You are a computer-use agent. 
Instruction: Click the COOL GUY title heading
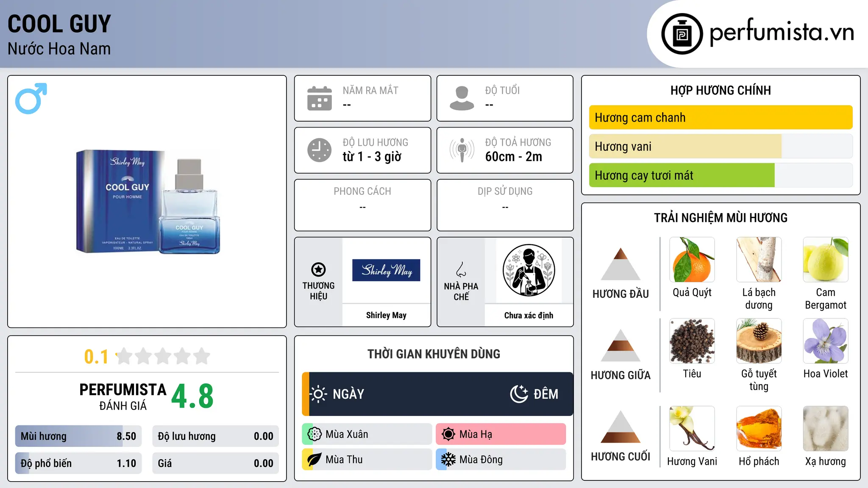(59, 24)
